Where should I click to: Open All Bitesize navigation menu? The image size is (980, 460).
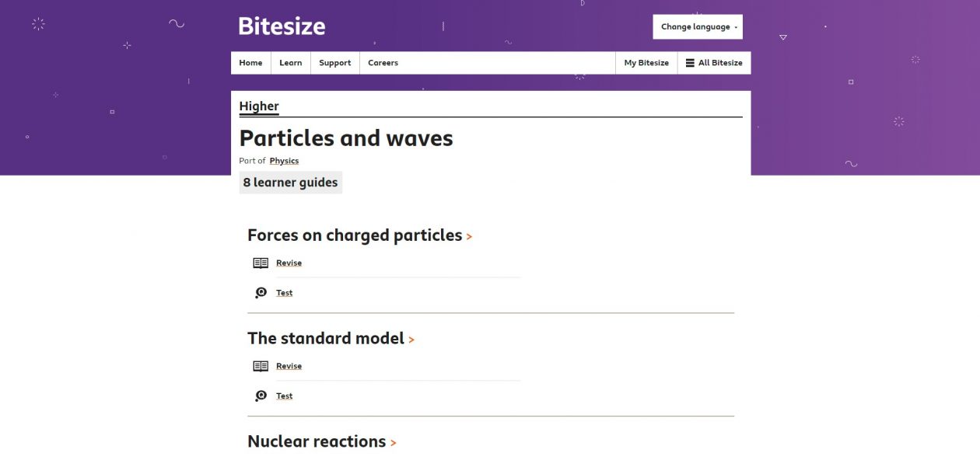coord(713,63)
